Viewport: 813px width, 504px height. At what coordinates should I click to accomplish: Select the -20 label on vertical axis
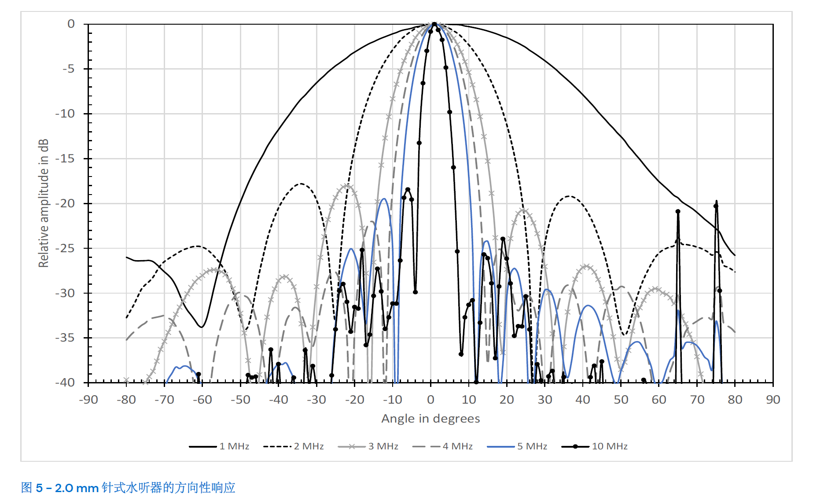coord(65,203)
